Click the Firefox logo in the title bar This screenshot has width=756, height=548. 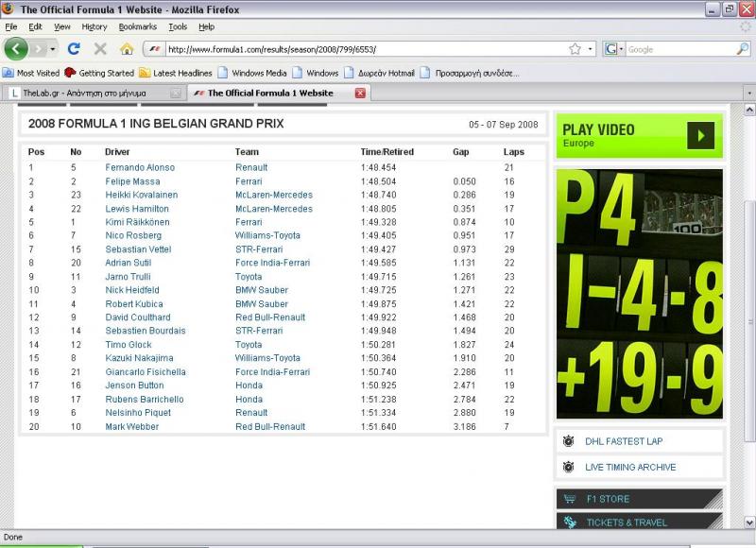(x=9, y=9)
